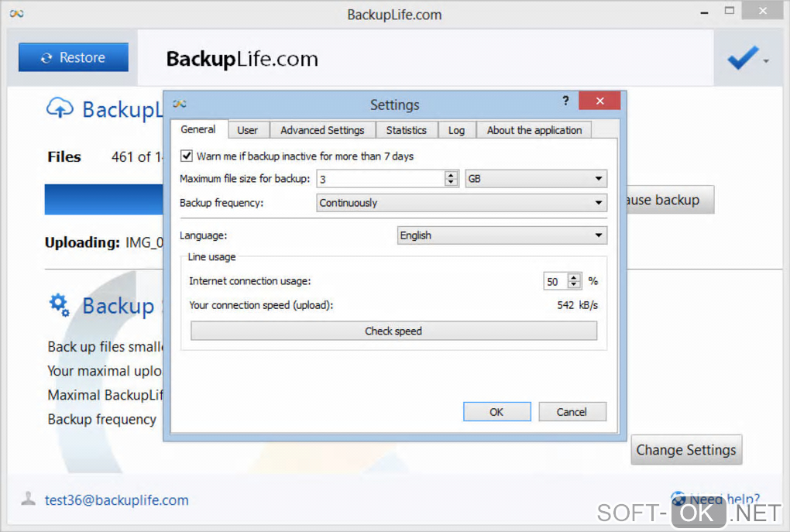This screenshot has height=532, width=790.
Task: Switch to the Advanced Settings tab
Action: click(x=322, y=130)
